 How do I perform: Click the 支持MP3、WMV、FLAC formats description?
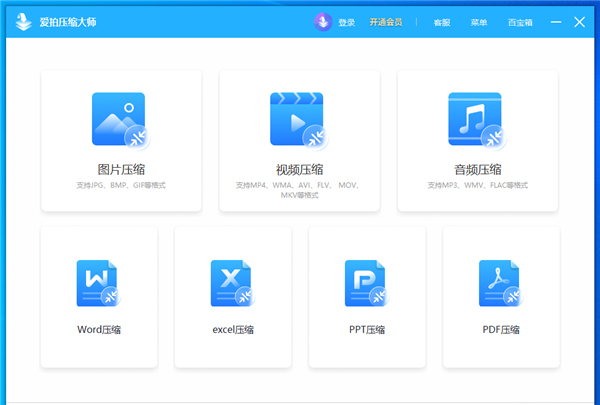click(478, 185)
